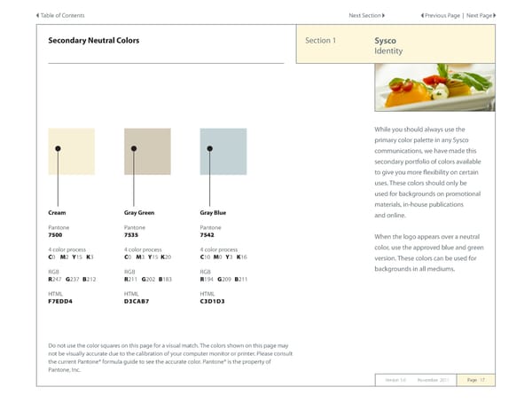Click the food photo thumbnail

click(434, 88)
